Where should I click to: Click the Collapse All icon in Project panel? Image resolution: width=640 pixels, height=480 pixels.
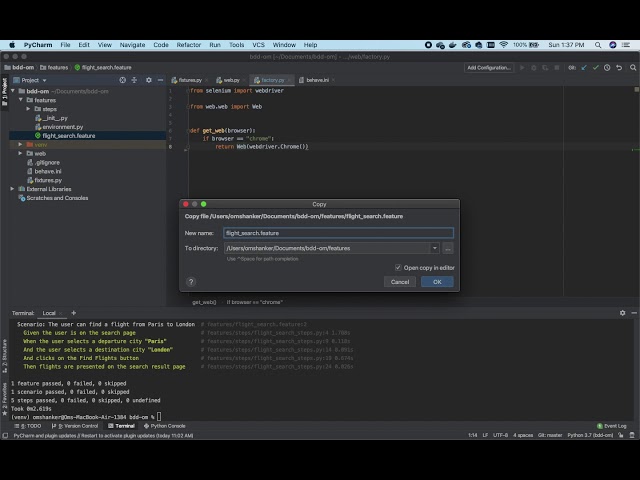[134, 80]
